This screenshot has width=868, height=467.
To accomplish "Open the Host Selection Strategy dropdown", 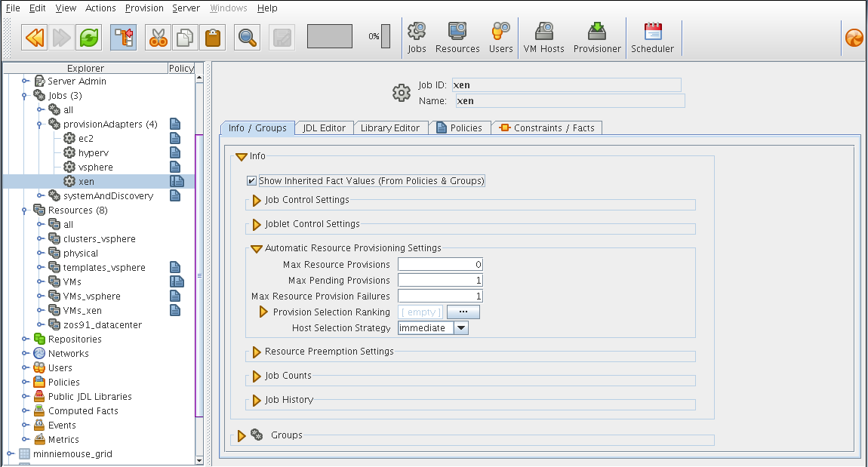I will pyautogui.click(x=461, y=328).
